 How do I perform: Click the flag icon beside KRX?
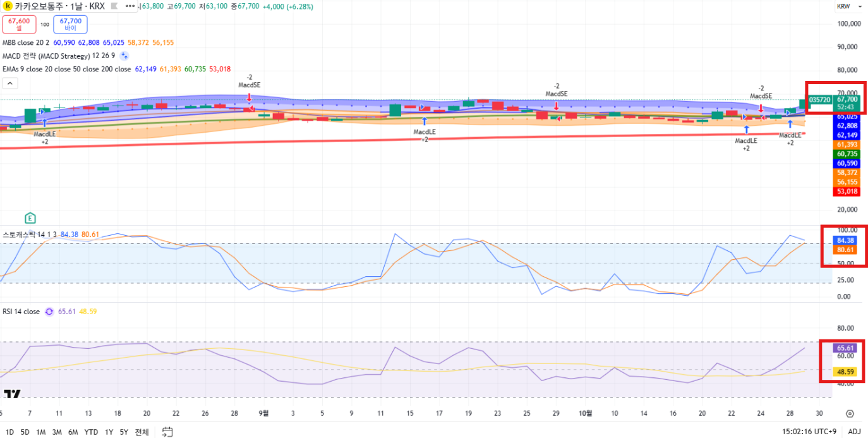coord(114,6)
